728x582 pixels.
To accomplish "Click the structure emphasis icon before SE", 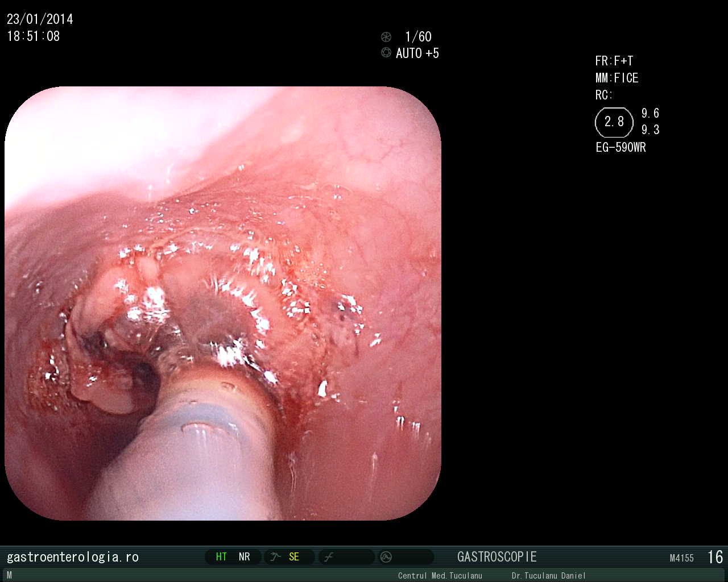I will point(276,557).
